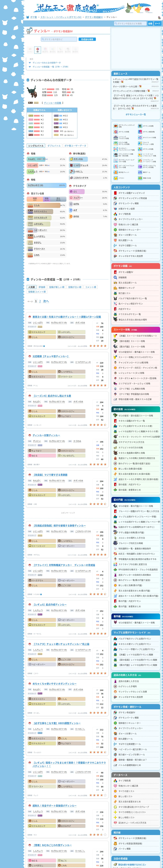Expand ディンルーの育成論 一覧 in the table of contents
This screenshot has height=868, width=163.
click(50, 67)
